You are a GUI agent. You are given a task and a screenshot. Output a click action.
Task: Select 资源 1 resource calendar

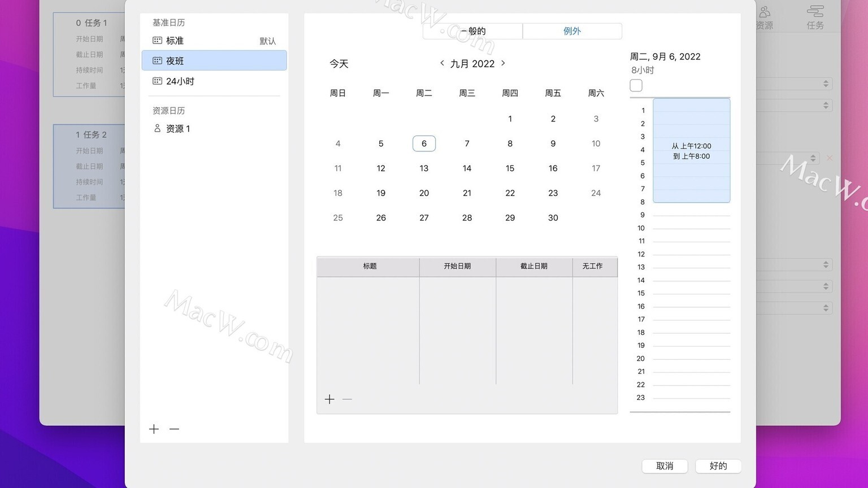[x=214, y=129]
